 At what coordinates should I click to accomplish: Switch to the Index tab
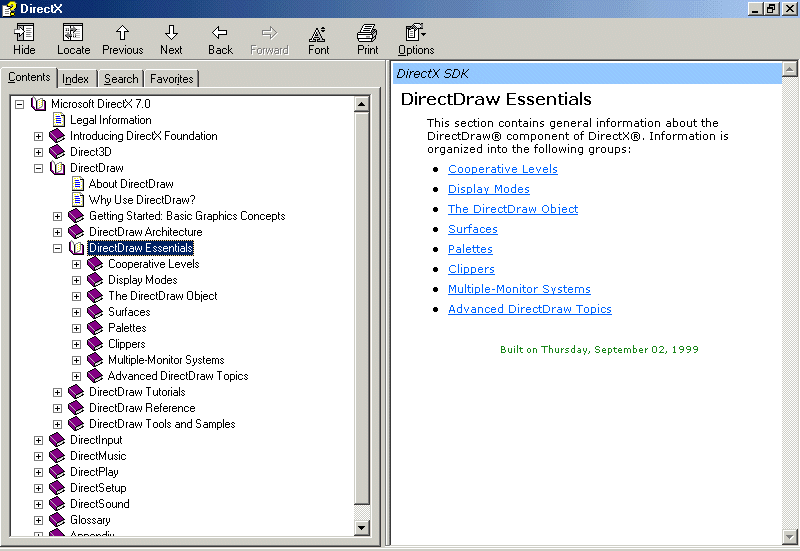75,79
